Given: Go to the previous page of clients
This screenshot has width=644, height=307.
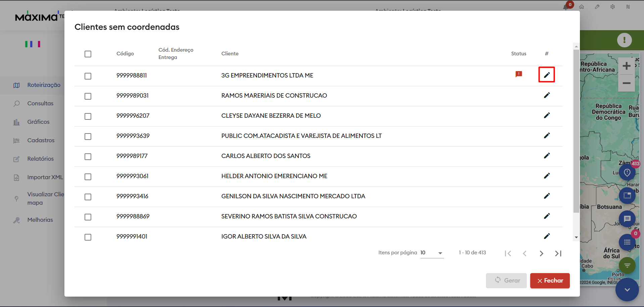Looking at the screenshot, I should (x=525, y=253).
